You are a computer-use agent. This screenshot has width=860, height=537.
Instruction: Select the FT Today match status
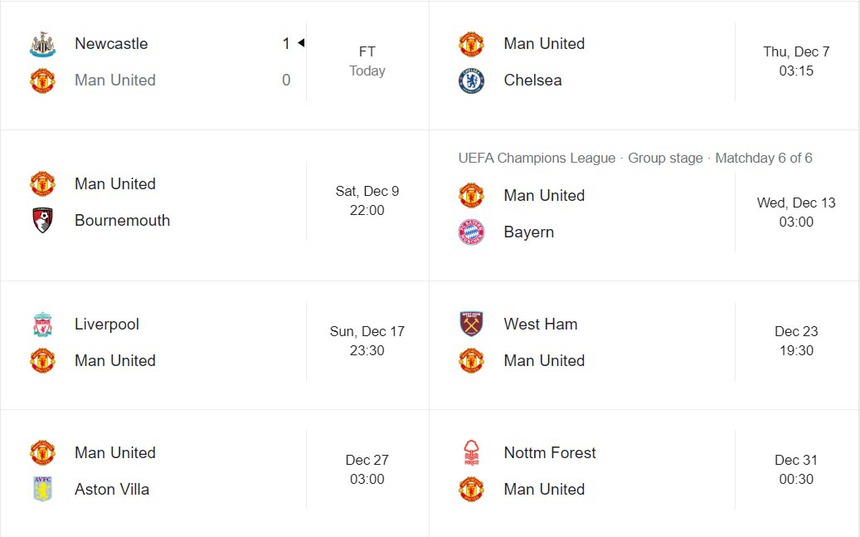(x=367, y=61)
